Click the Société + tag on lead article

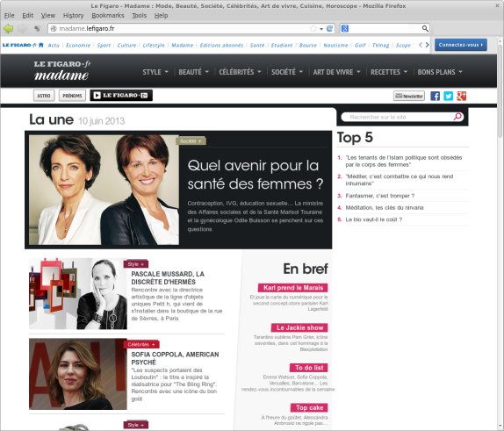point(191,141)
